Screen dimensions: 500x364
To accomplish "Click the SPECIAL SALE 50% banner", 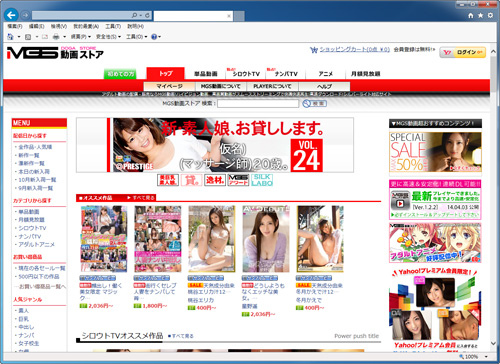I will click(x=435, y=152).
